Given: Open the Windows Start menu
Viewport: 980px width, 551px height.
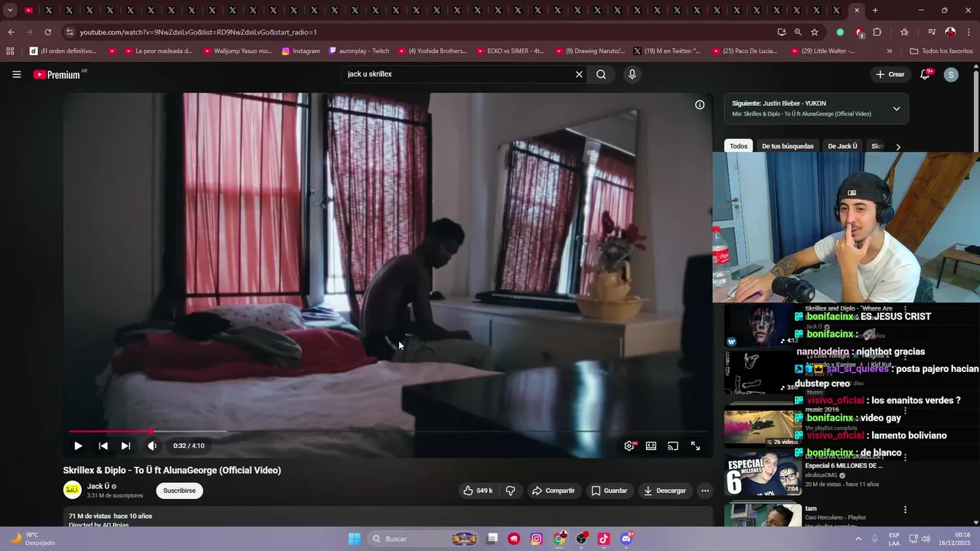Looking at the screenshot, I should 354,539.
